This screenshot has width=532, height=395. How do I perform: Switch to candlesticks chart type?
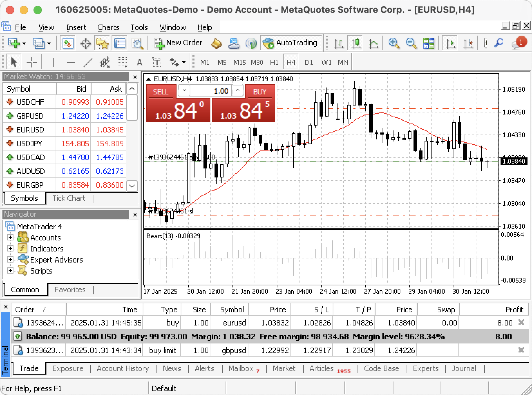pos(356,43)
